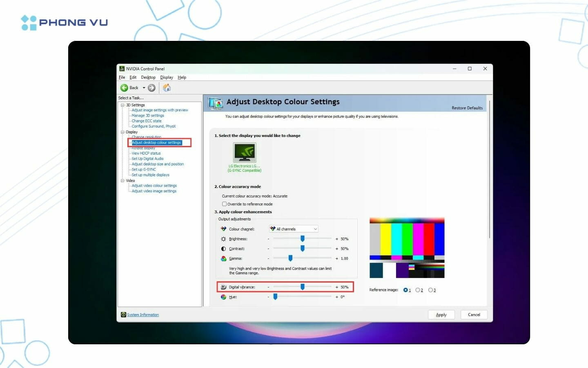Maximize the NVIDIA Control Panel window

470,69
